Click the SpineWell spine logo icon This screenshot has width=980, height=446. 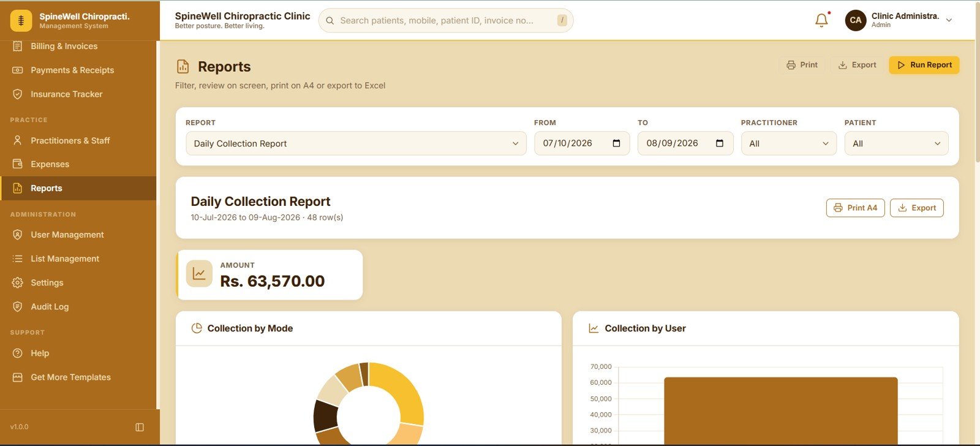21,21
